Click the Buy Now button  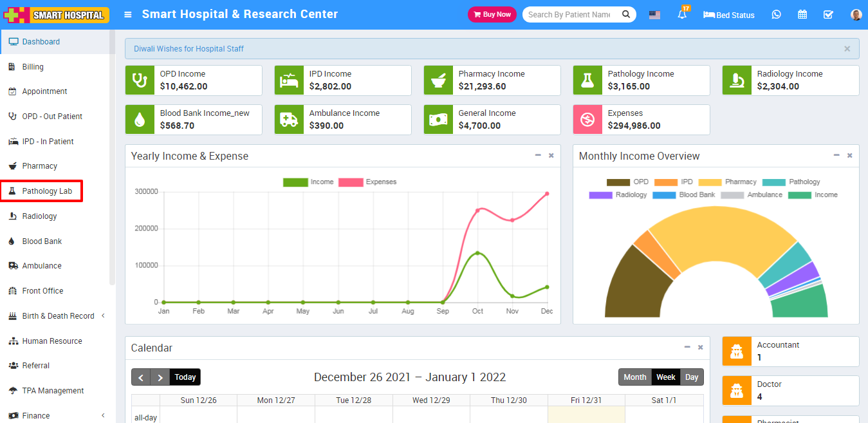pos(492,15)
